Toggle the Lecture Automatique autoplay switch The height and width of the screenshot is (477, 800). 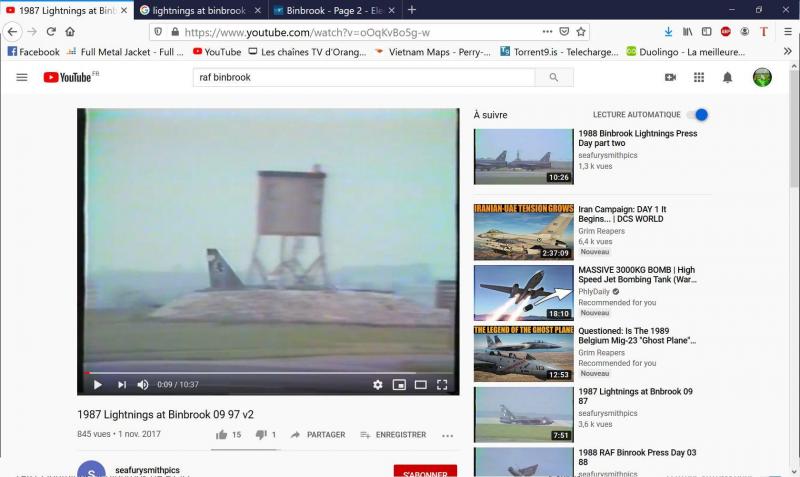click(699, 115)
